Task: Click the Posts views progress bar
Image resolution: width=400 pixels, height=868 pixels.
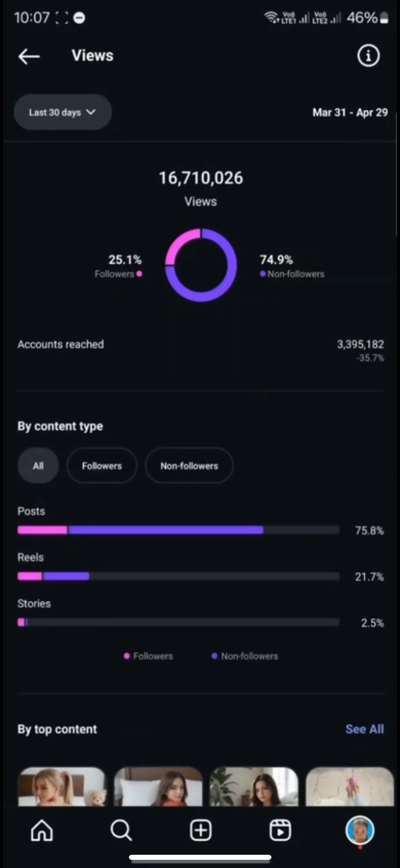Action: pos(178,530)
